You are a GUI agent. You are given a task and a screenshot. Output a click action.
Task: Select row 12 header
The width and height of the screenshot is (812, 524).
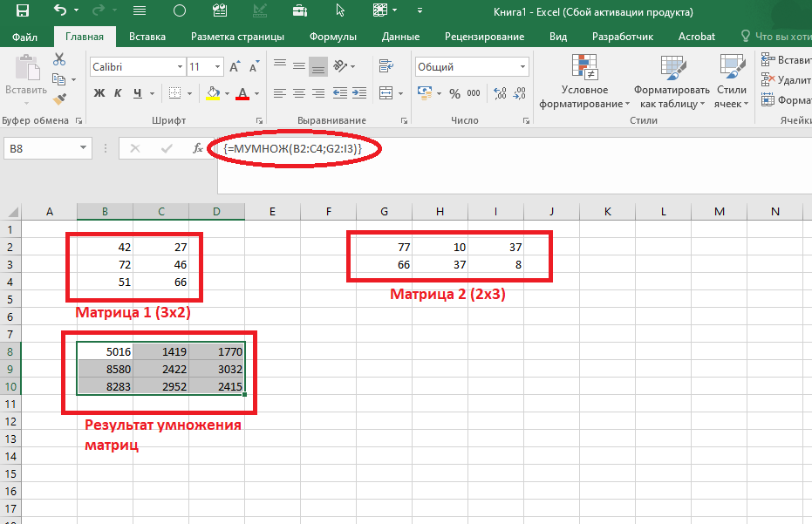tap(10, 421)
